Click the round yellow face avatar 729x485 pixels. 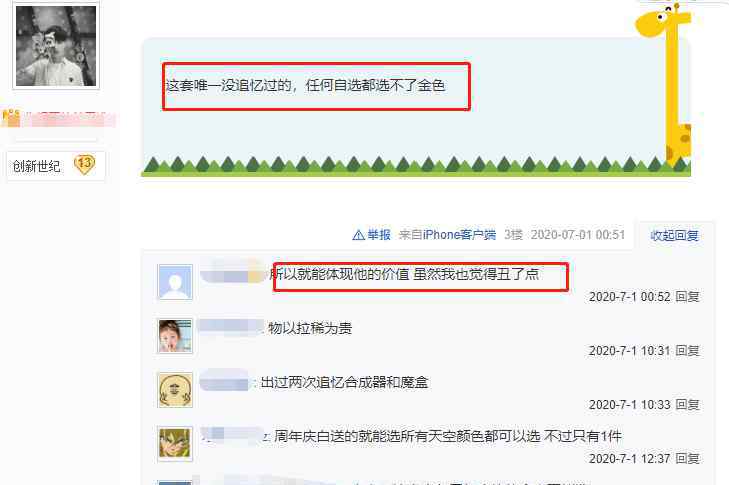pos(175,390)
